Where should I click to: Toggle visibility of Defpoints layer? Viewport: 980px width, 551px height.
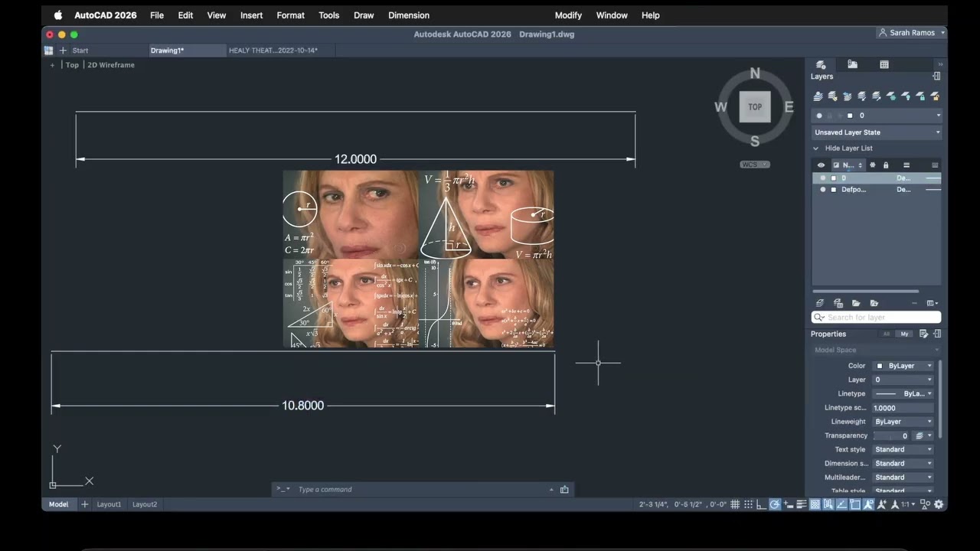(x=823, y=190)
